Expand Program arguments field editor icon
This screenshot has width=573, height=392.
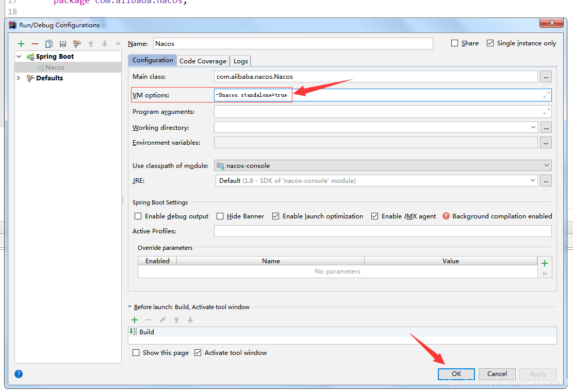pos(546,111)
